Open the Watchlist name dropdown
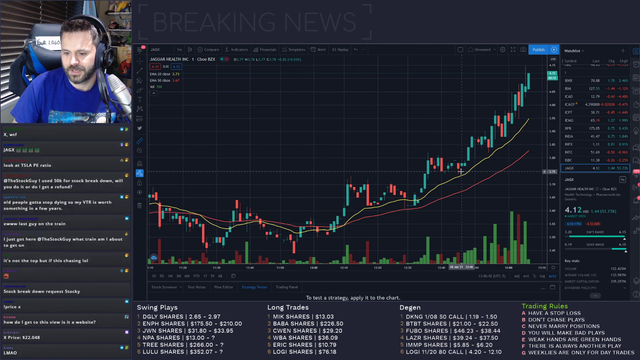Screen dimensions: 640x360 (574, 51)
